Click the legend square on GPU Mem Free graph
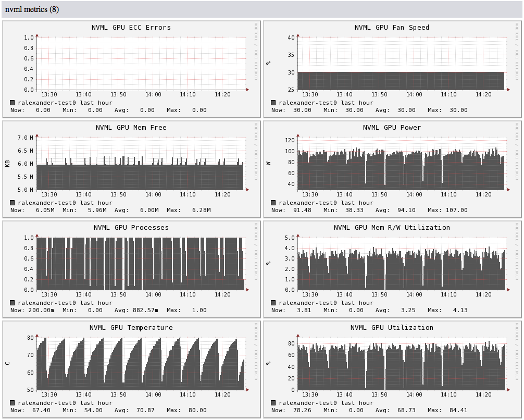The image size is (524, 420). (11, 203)
